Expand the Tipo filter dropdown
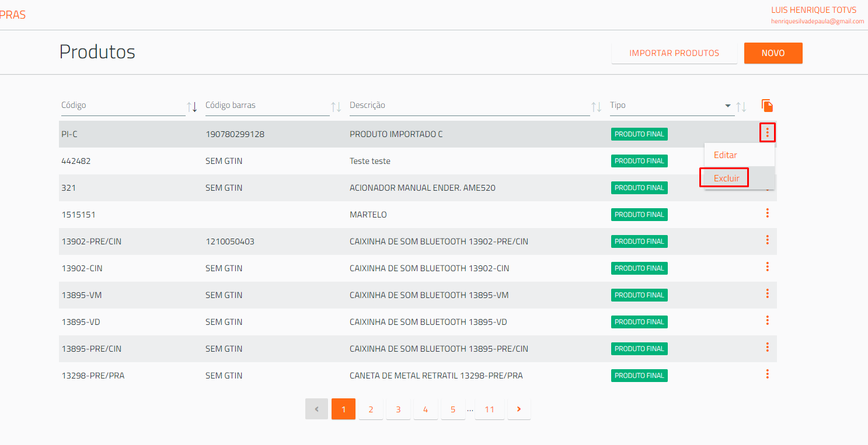 [728, 106]
